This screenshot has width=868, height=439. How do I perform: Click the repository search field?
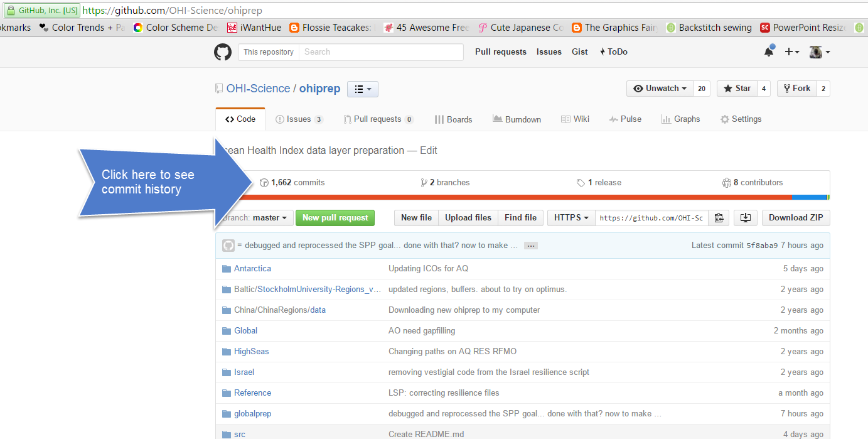[381, 52]
